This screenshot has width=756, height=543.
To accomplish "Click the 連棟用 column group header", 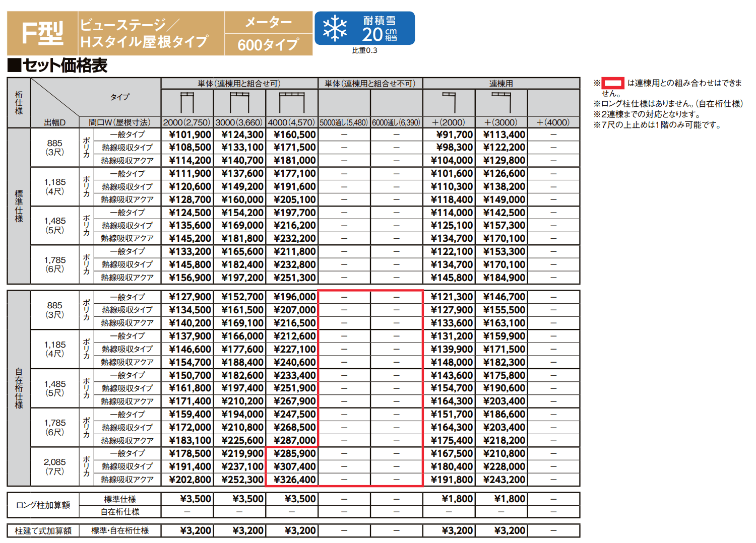I will pos(501,84).
